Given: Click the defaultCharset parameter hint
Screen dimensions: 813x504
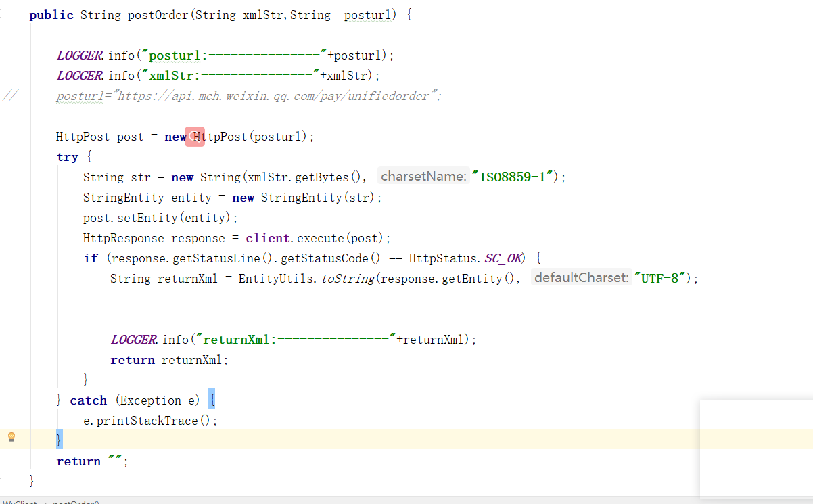Looking at the screenshot, I should click(x=580, y=278).
